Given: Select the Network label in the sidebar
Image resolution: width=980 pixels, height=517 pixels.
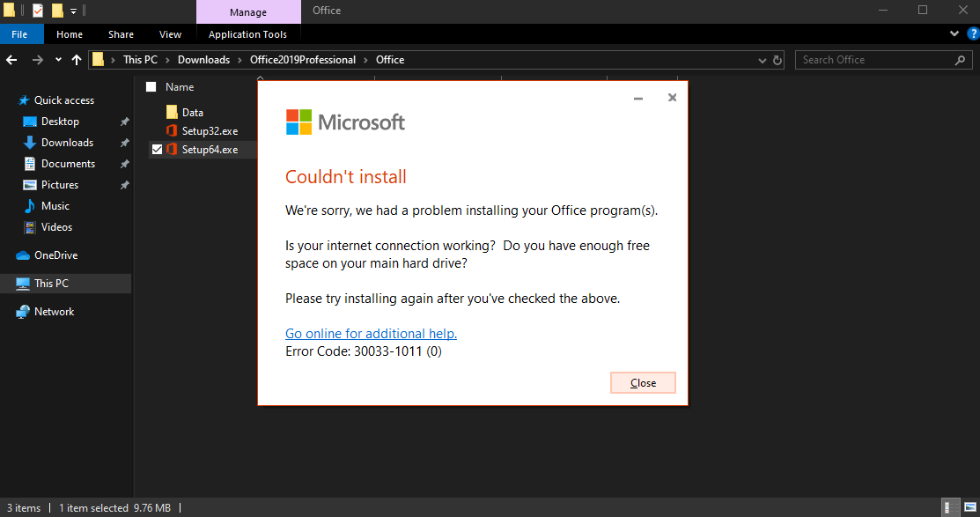Looking at the screenshot, I should (x=54, y=311).
